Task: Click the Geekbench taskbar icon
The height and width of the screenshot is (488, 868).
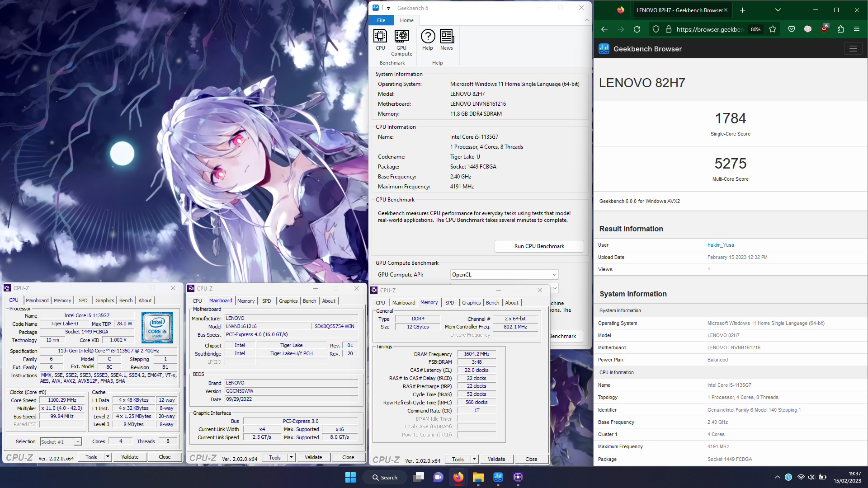Action: tap(498, 477)
